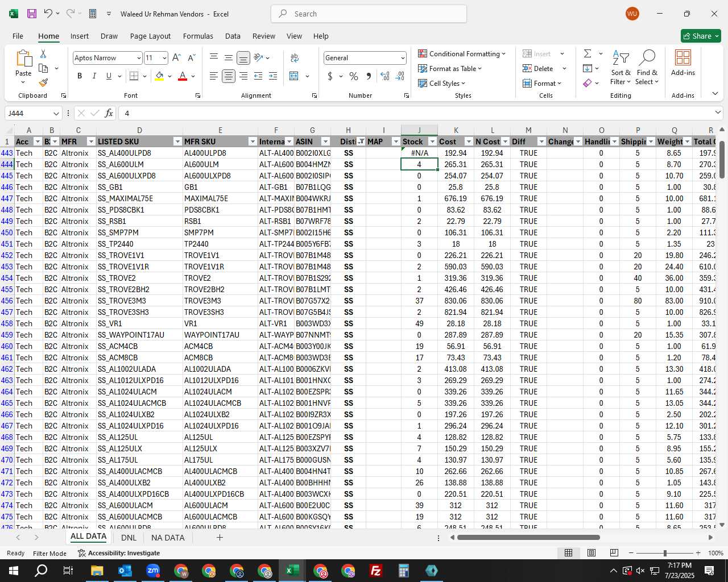This screenshot has width=728, height=582.
Task: Click the formula bar input showing 4
Action: coord(415,113)
